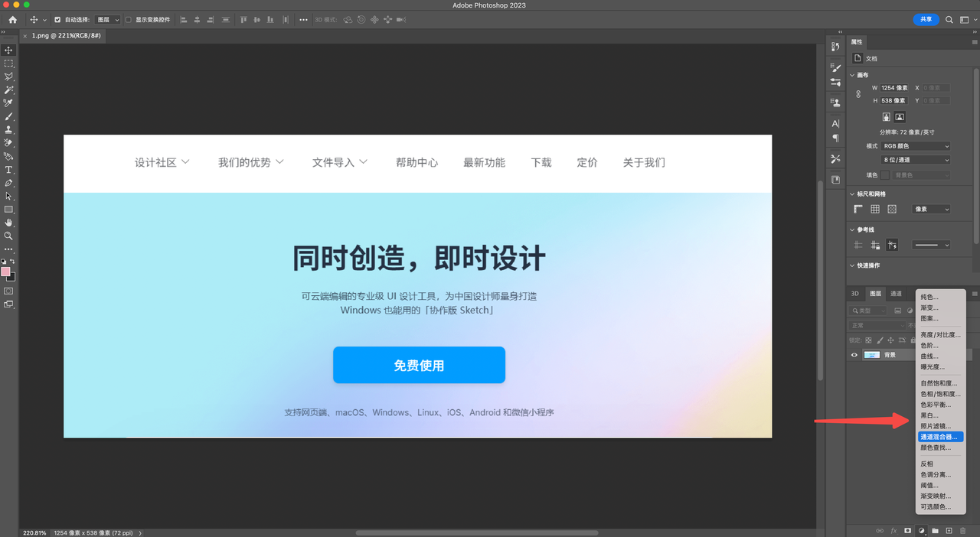Select the Brush tool in the left toolbar
Screen dimensions: 980x537
pyautogui.click(x=9, y=116)
